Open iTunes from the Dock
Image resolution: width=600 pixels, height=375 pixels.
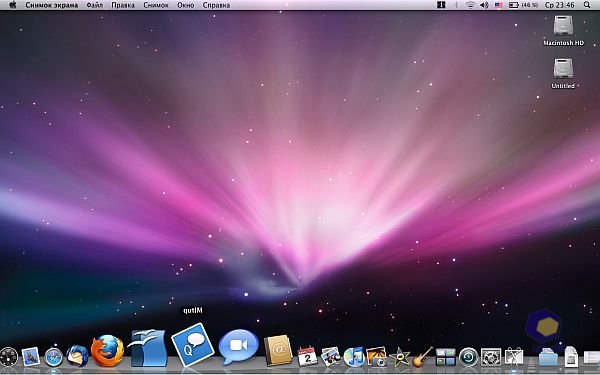coord(354,357)
